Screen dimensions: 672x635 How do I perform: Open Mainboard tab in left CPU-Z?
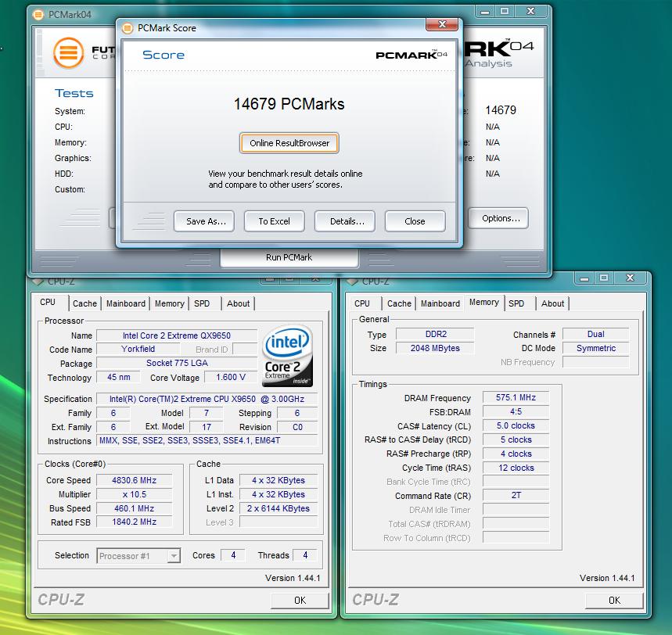(126, 303)
